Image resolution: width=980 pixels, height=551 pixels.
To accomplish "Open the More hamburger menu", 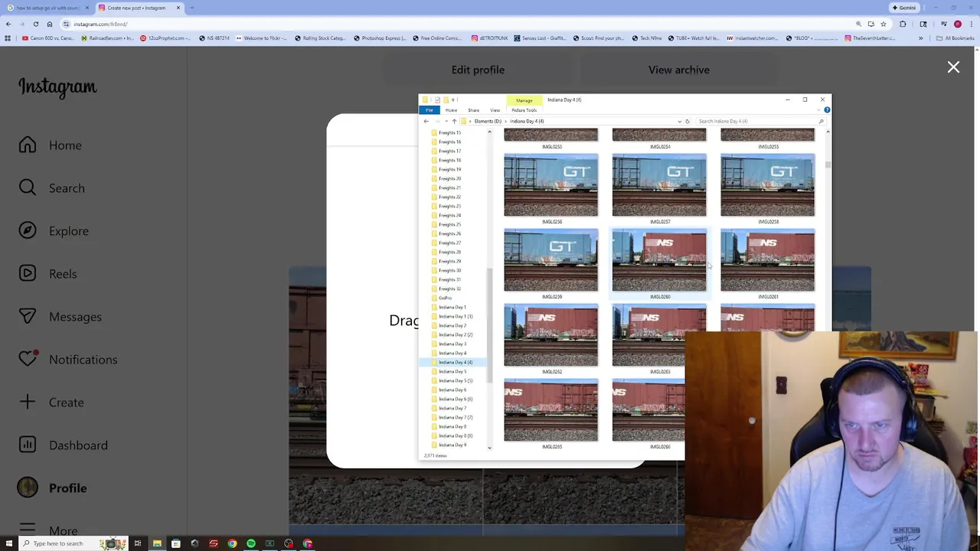I will (x=28, y=530).
